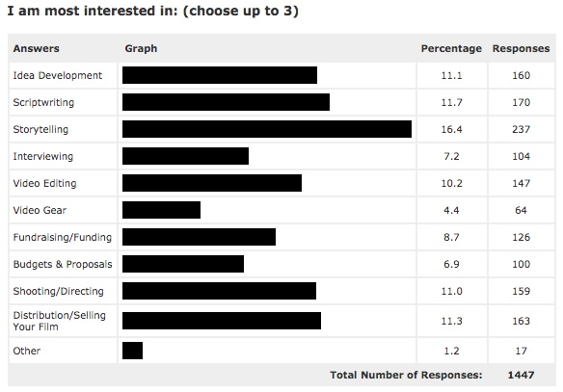Click the Scriptwriting row label
563x392 pixels.
click(x=43, y=102)
